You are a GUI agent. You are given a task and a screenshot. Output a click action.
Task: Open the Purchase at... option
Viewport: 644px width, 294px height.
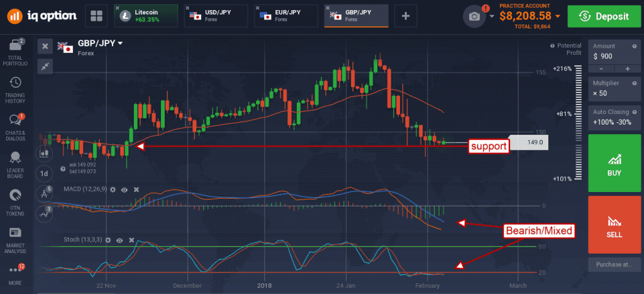pyautogui.click(x=614, y=264)
